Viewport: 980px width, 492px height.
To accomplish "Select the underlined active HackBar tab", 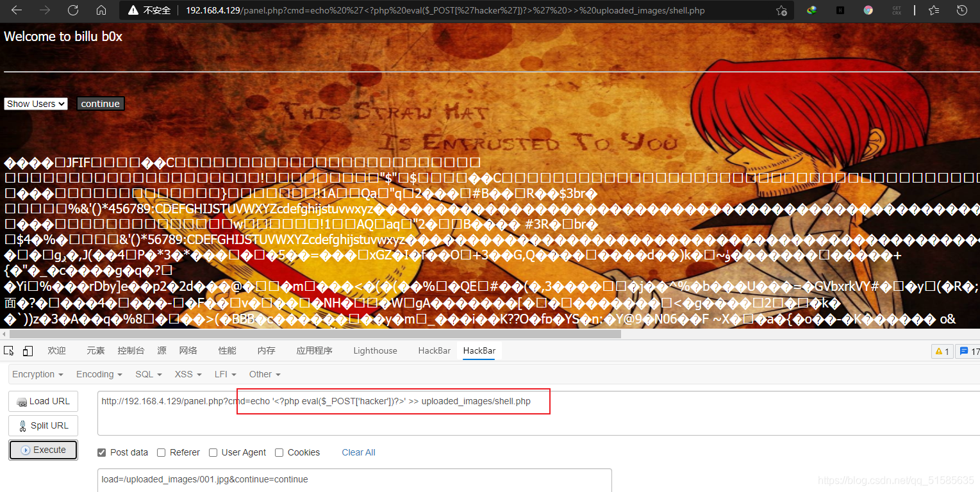I will [479, 350].
